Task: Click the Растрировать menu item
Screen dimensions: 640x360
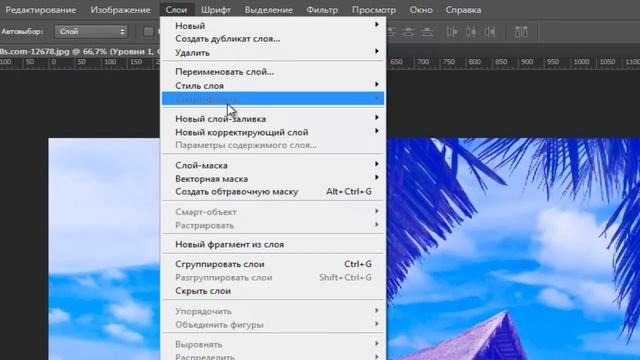Action: point(273,225)
